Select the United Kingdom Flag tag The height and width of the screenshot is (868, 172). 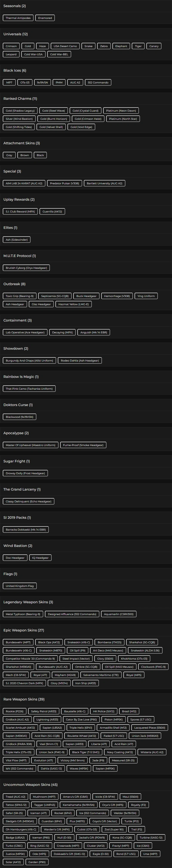pyautogui.click(x=20, y=586)
